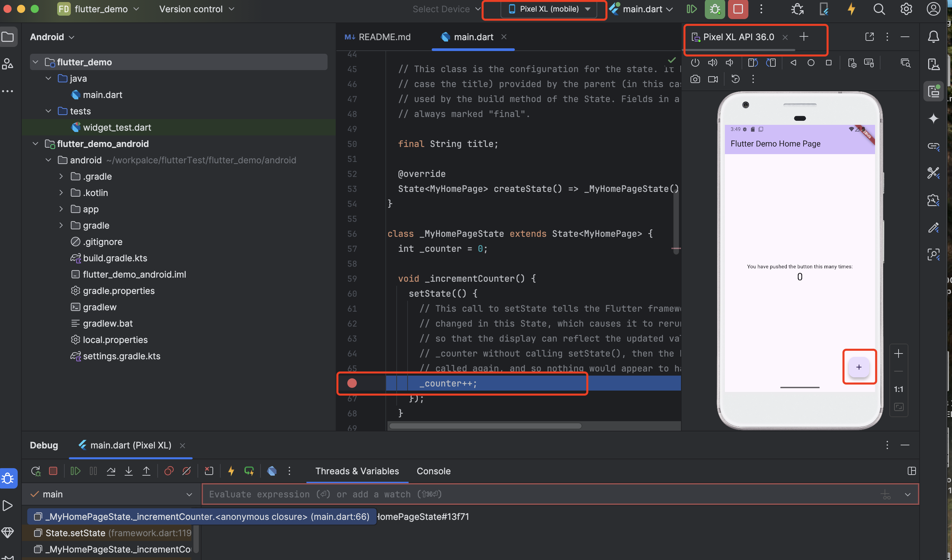Viewport: 952px width, 560px height.
Task: Open View Breakpoints from Debug toolbar
Action: click(169, 471)
